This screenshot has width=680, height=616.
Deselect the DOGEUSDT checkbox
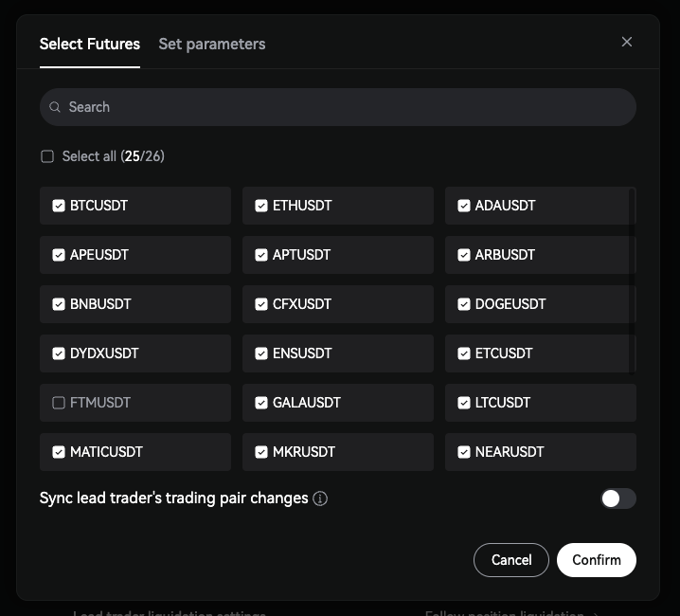464,304
